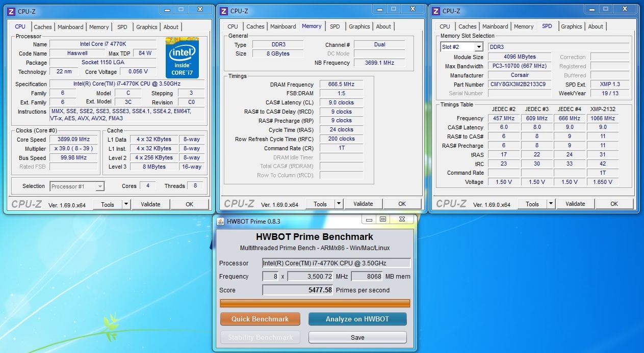Click HWBOT Processor name field
Screen dimensions: 644x353
337,263
